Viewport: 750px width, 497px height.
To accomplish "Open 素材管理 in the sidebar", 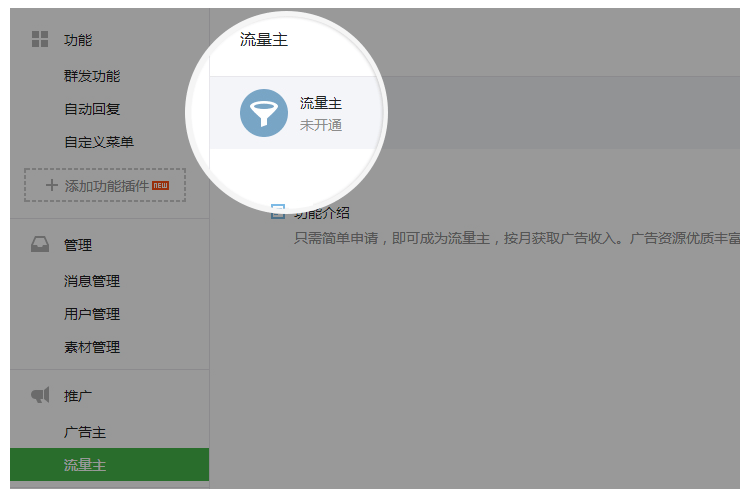I will coord(92,347).
